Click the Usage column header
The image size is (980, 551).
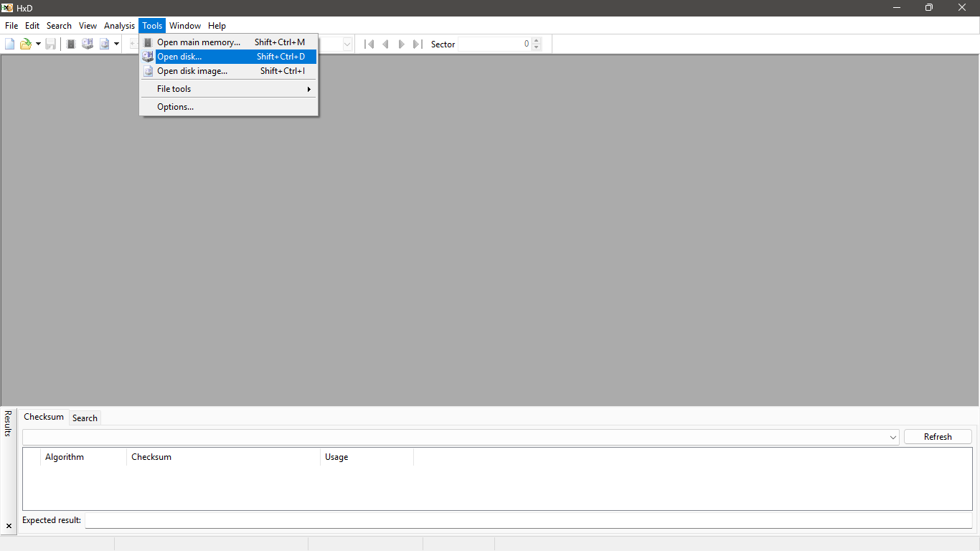coord(367,457)
